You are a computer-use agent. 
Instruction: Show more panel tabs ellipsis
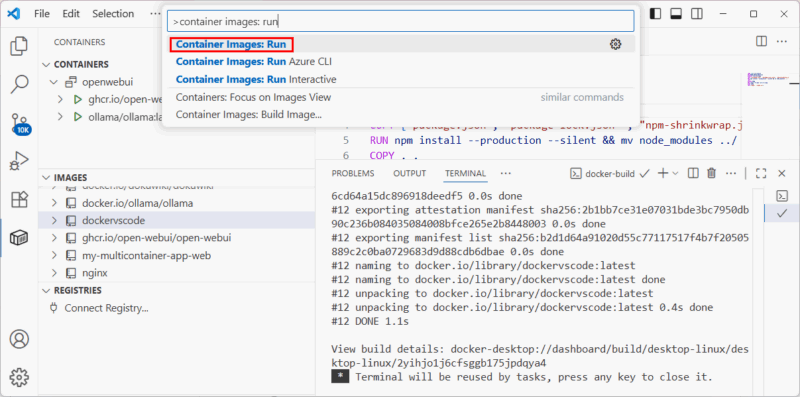point(506,173)
